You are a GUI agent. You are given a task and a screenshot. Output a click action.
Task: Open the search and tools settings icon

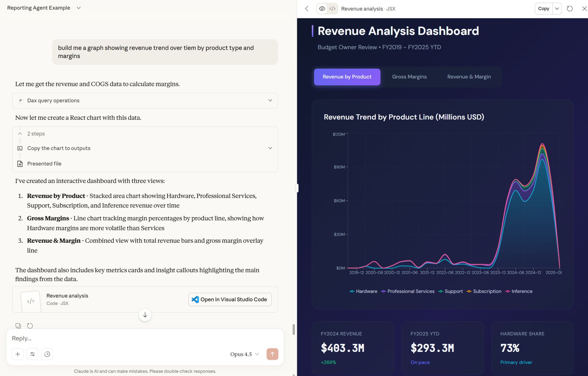tap(32, 354)
